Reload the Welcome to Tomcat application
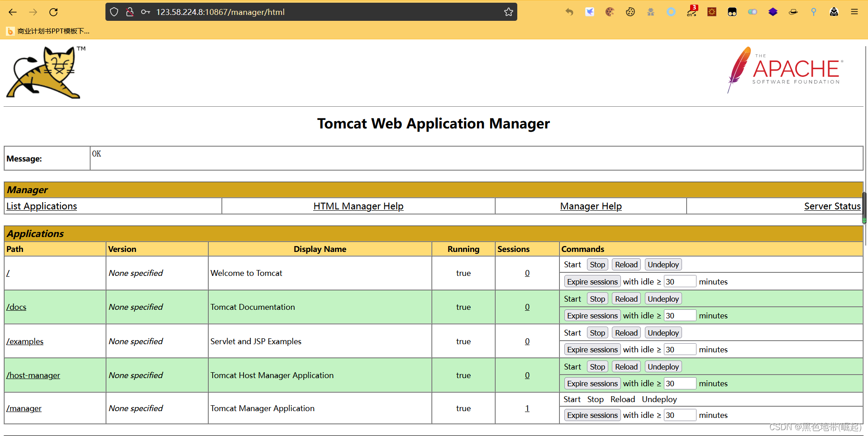The height and width of the screenshot is (436, 868). pos(626,264)
